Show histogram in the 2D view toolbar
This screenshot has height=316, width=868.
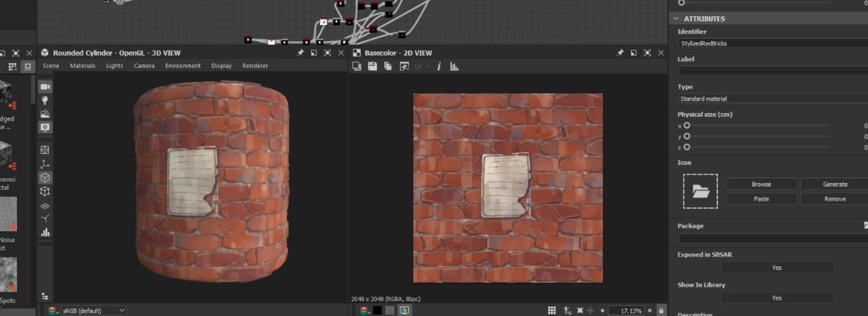tap(454, 67)
